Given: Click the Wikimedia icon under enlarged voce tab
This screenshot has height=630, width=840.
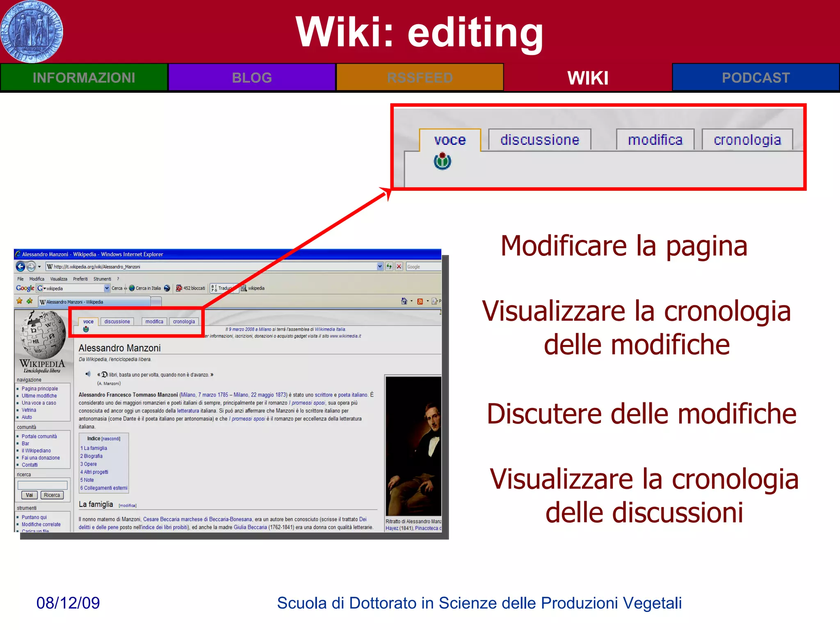Looking at the screenshot, I should pyautogui.click(x=442, y=161).
